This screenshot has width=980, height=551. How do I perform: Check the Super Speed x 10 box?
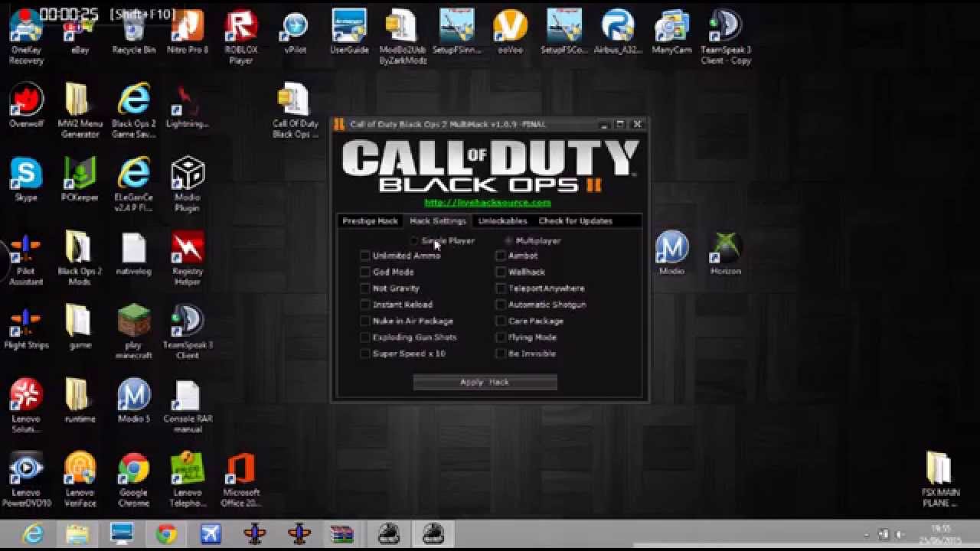click(365, 354)
